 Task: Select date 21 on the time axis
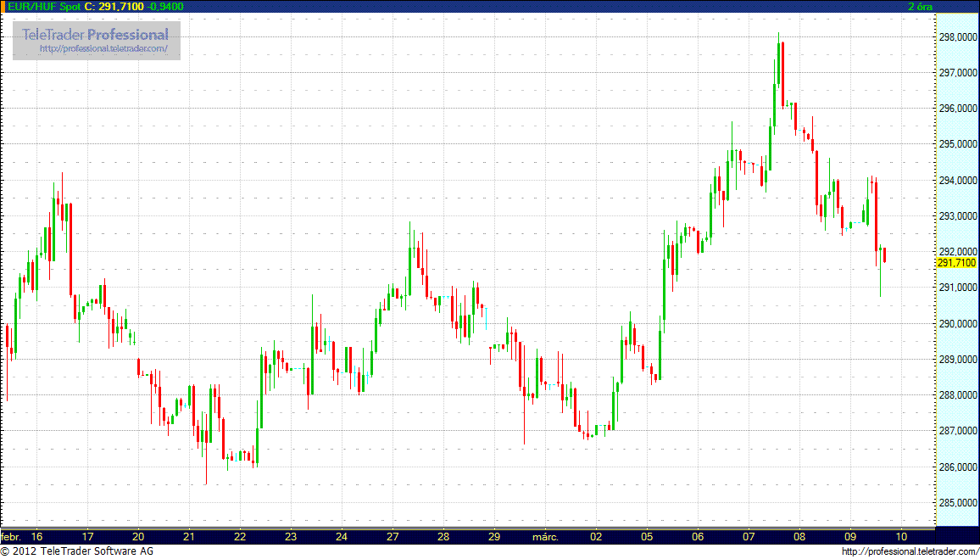[189, 537]
